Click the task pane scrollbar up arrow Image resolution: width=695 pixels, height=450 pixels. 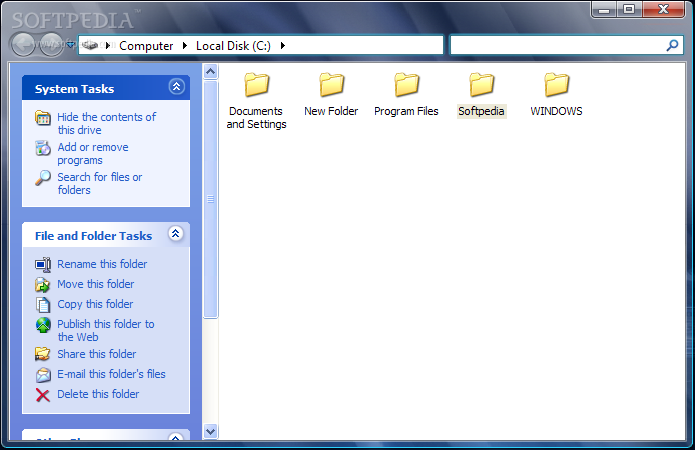pyautogui.click(x=211, y=71)
